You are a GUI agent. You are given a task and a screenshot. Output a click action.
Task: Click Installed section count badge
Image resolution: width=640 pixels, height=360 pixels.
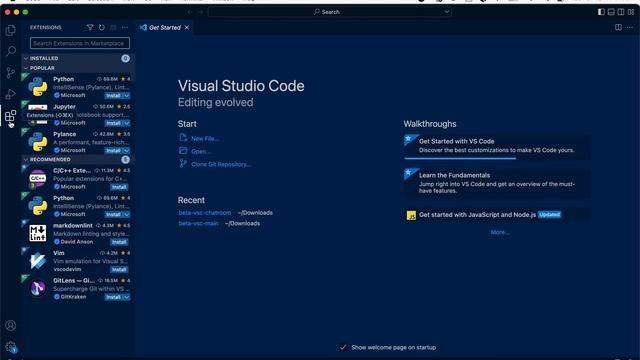click(125, 58)
